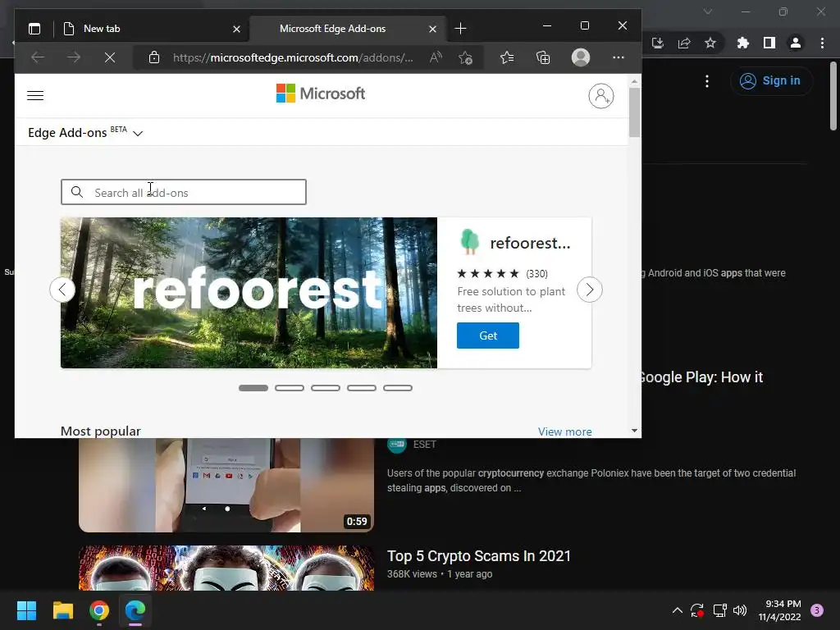Screen dimensions: 840x630
Task: Open the refoorest forest banner image
Action: tap(249, 293)
